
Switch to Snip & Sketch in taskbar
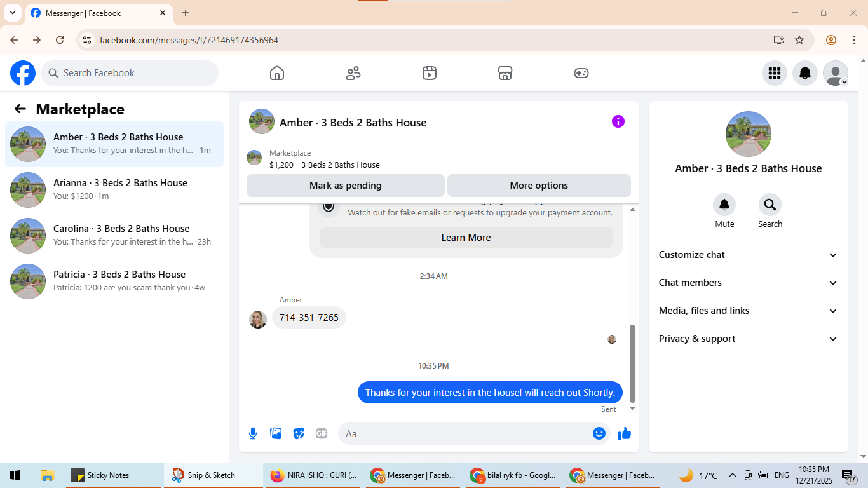click(x=213, y=475)
